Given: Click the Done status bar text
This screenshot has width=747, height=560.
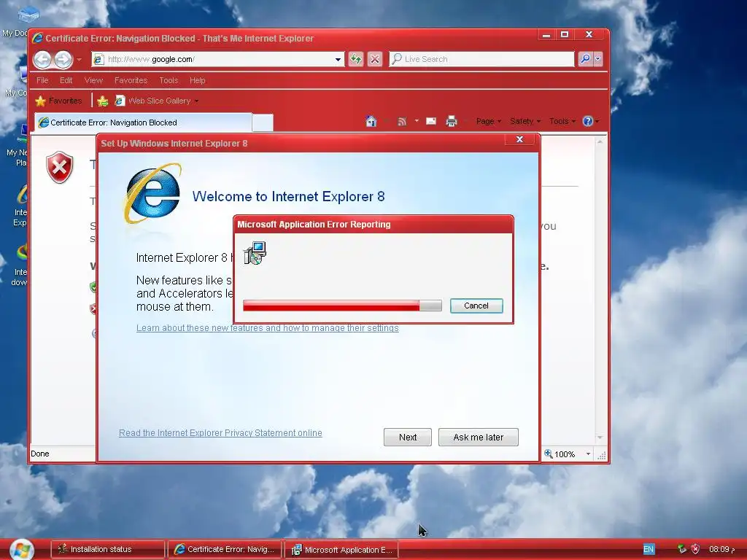Looking at the screenshot, I should [40, 454].
